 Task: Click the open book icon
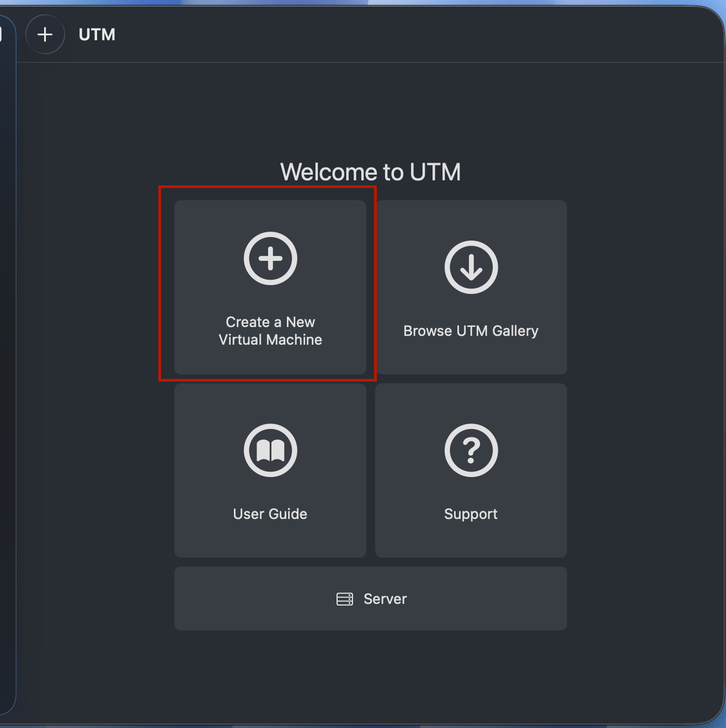tap(270, 451)
